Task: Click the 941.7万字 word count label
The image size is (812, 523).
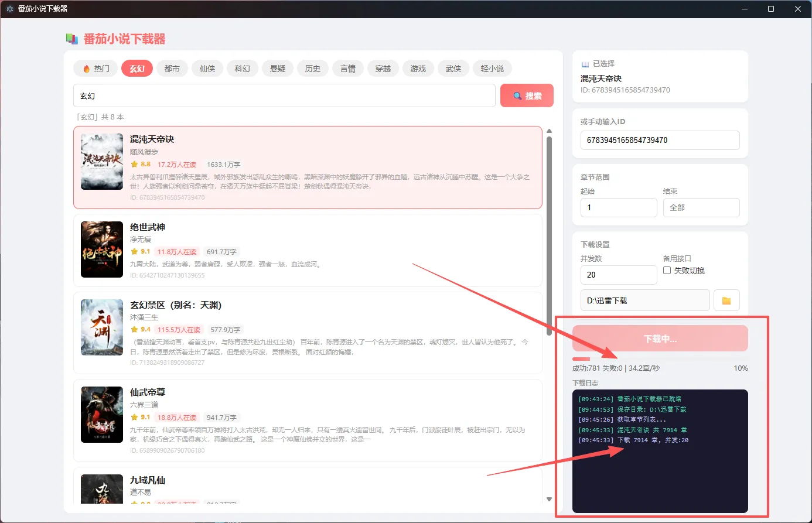Action: (x=221, y=418)
